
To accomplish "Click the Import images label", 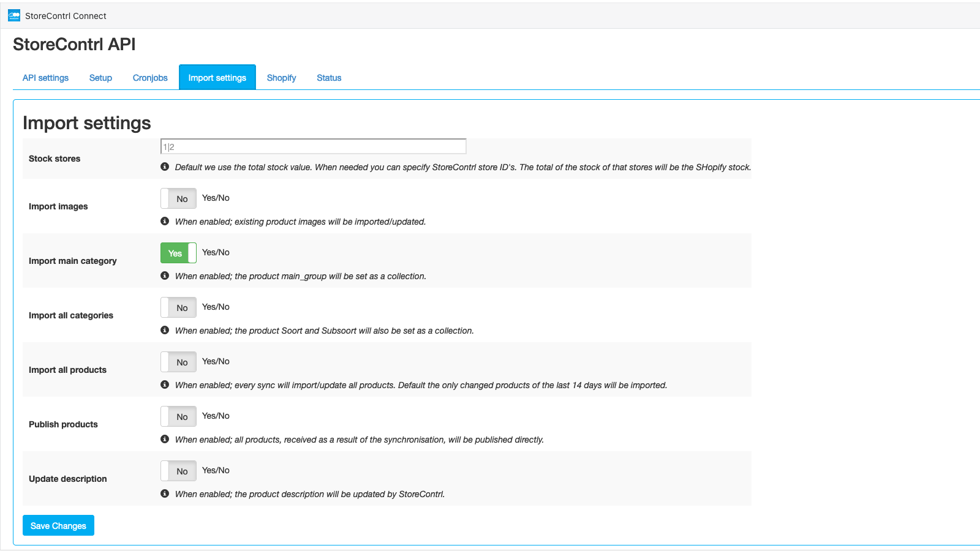I will [58, 206].
